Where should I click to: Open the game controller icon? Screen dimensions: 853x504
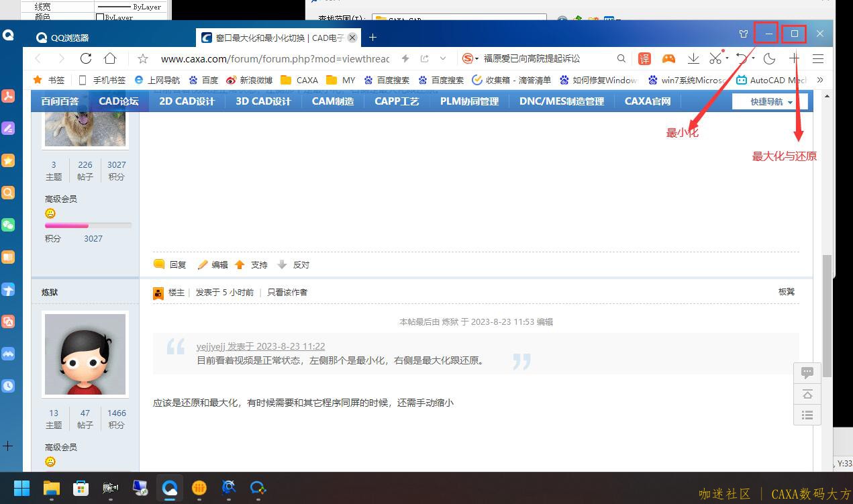(668, 58)
